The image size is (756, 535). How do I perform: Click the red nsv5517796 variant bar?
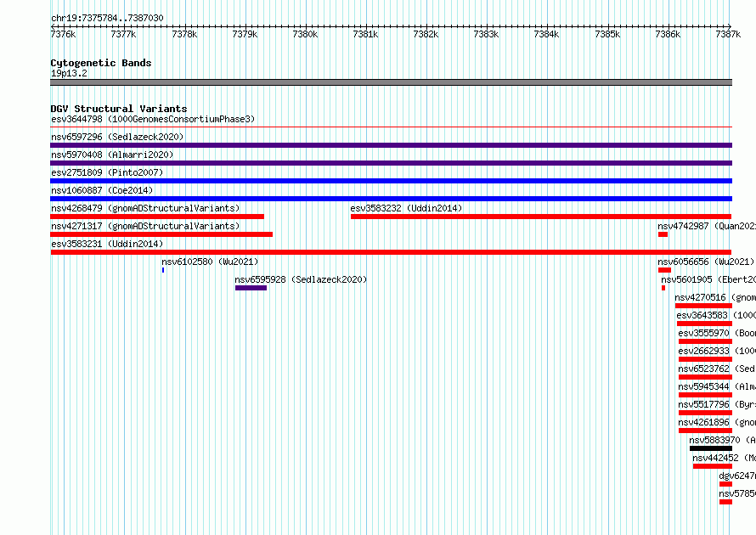click(x=705, y=413)
